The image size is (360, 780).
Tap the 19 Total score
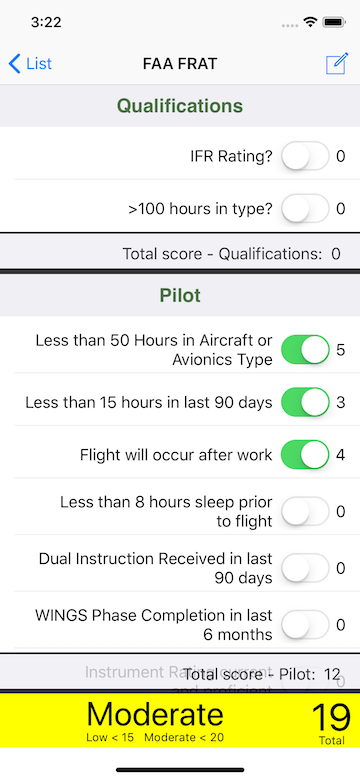(331, 724)
